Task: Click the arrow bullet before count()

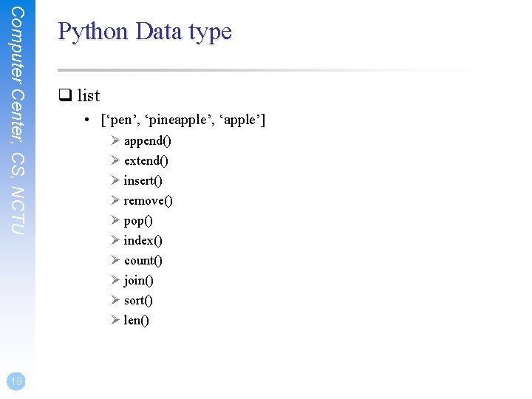Action: coord(115,260)
